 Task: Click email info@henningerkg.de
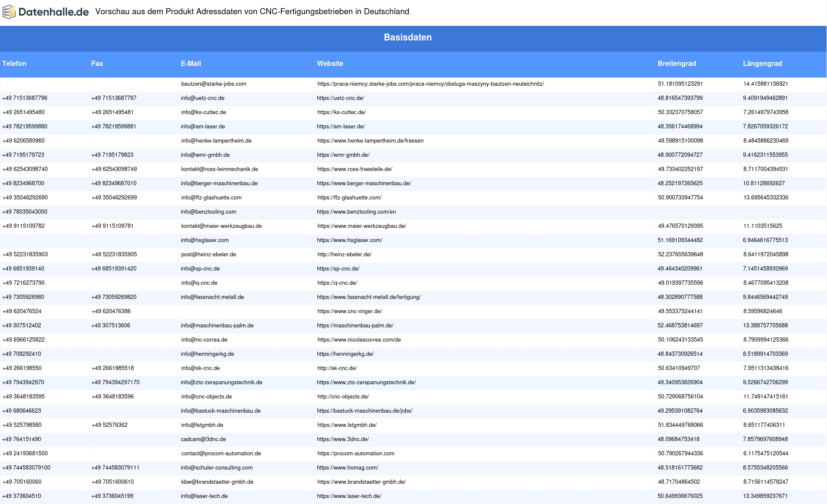[x=207, y=354]
